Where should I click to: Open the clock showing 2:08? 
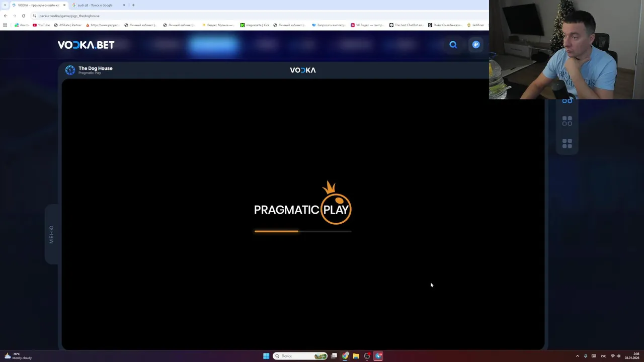(632, 356)
